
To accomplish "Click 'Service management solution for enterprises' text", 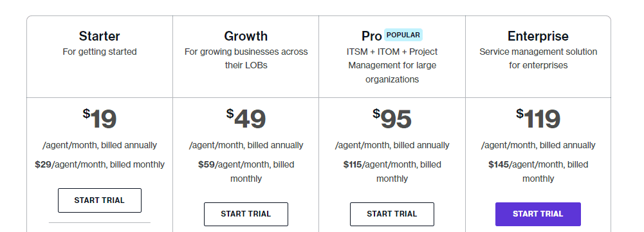I will click(538, 59).
